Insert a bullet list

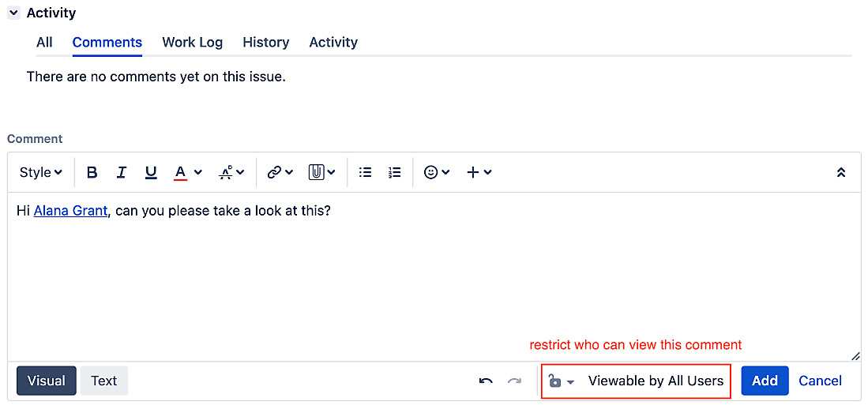click(x=365, y=172)
